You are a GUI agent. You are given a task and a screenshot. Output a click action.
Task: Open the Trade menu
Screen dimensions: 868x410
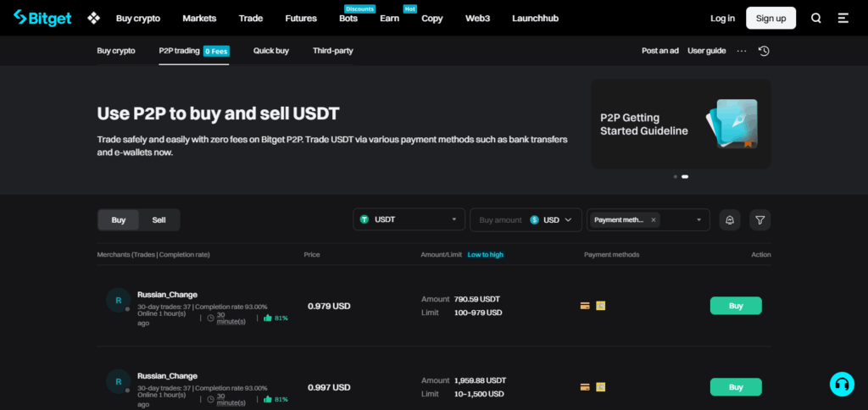[251, 19]
